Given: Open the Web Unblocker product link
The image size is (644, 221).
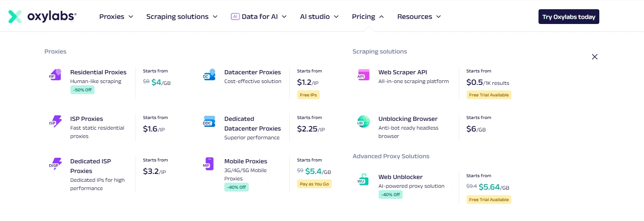Looking at the screenshot, I should coord(400,177).
